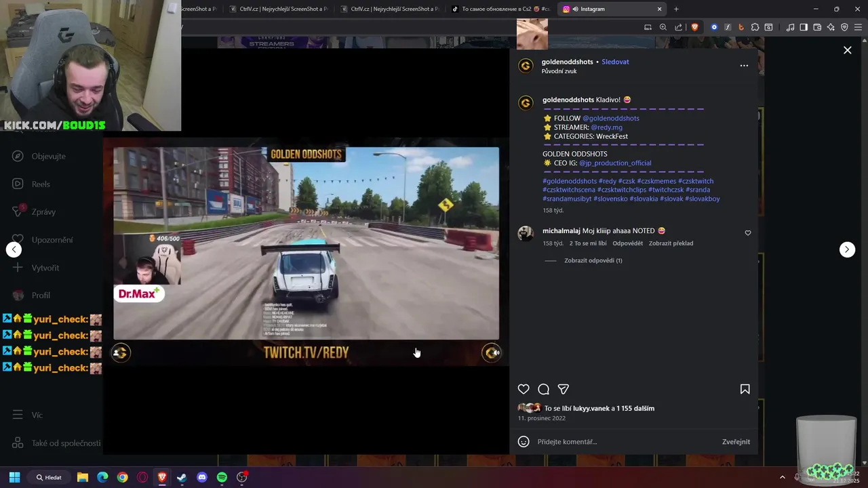This screenshot has height=488, width=868.
Task: Open Brave VPN shield icon
Action: point(844,27)
